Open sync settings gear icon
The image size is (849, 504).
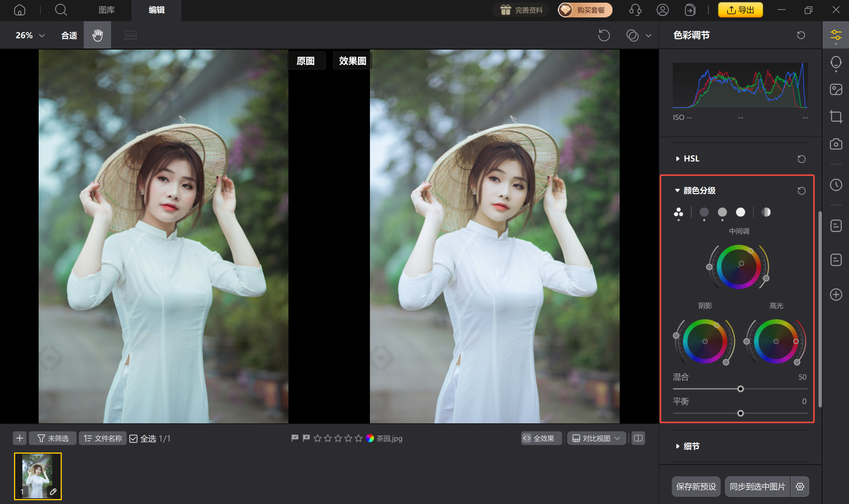[x=800, y=487]
